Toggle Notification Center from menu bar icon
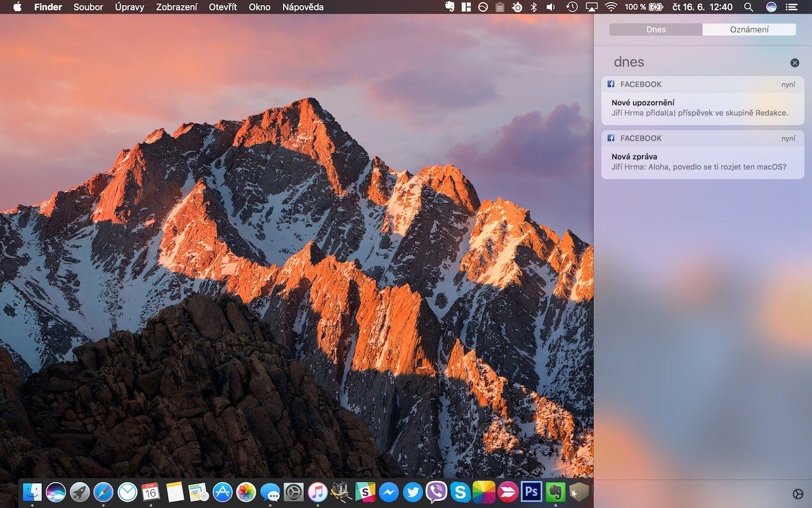Viewport: 812px width, 508px height. (793, 7)
